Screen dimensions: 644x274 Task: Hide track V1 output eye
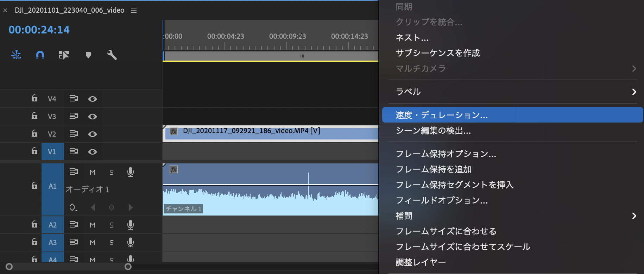pos(93,152)
